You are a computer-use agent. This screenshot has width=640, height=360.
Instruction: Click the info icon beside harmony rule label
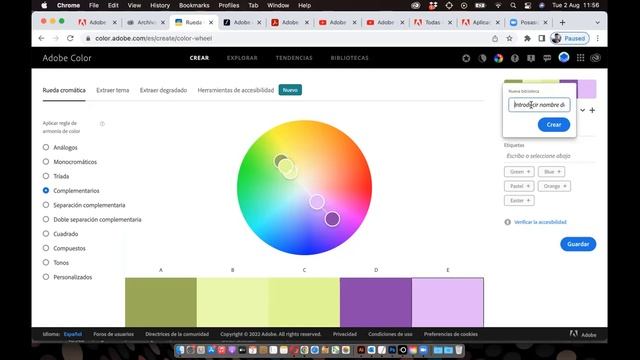102,124
